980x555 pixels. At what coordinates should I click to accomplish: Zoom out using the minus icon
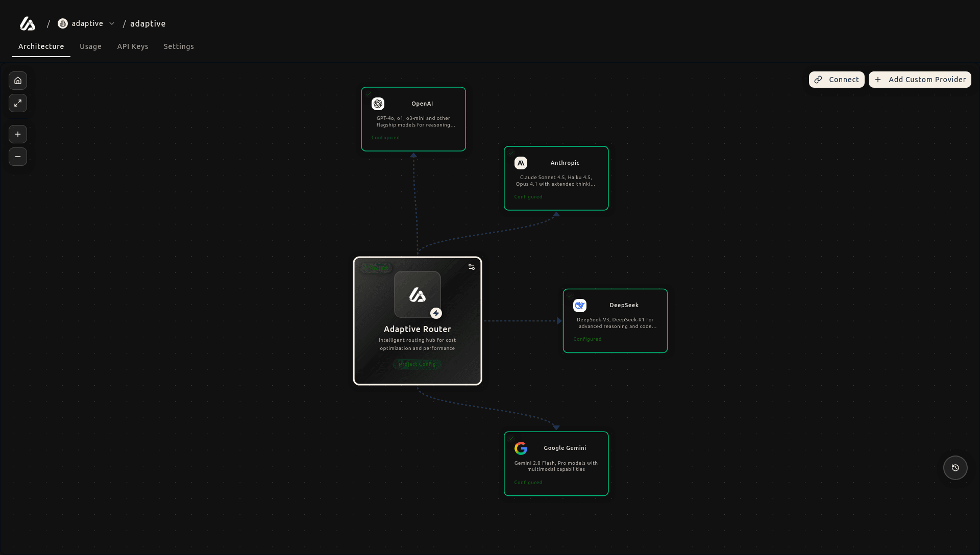(x=18, y=157)
